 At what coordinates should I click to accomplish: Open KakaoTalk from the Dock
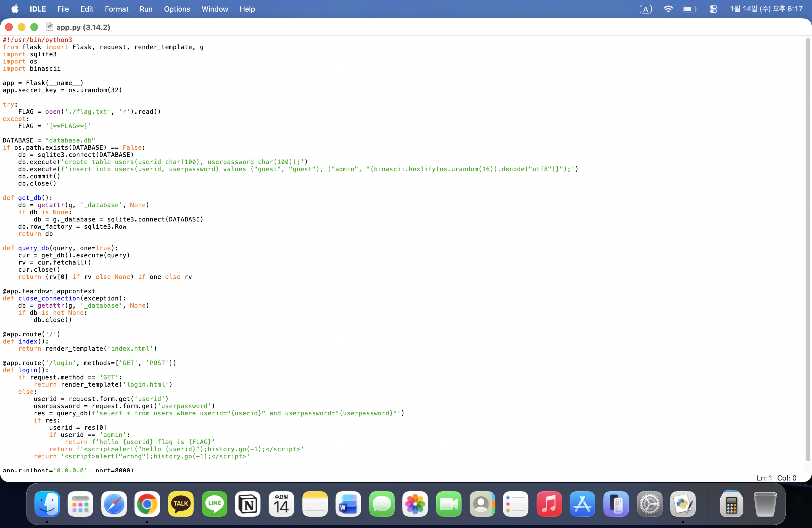coord(180,504)
